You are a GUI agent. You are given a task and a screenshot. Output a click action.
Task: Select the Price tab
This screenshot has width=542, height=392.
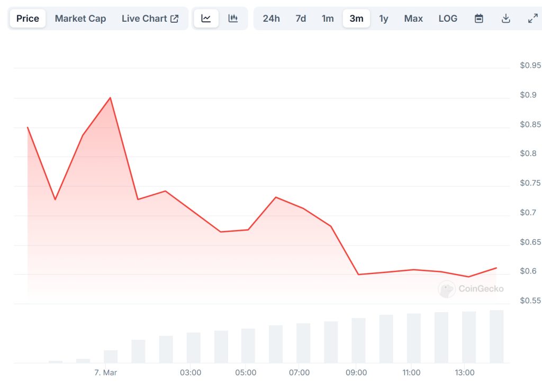pos(28,19)
